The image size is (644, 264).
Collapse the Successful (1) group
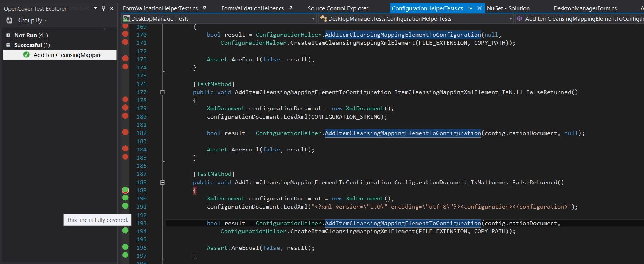click(x=8, y=45)
